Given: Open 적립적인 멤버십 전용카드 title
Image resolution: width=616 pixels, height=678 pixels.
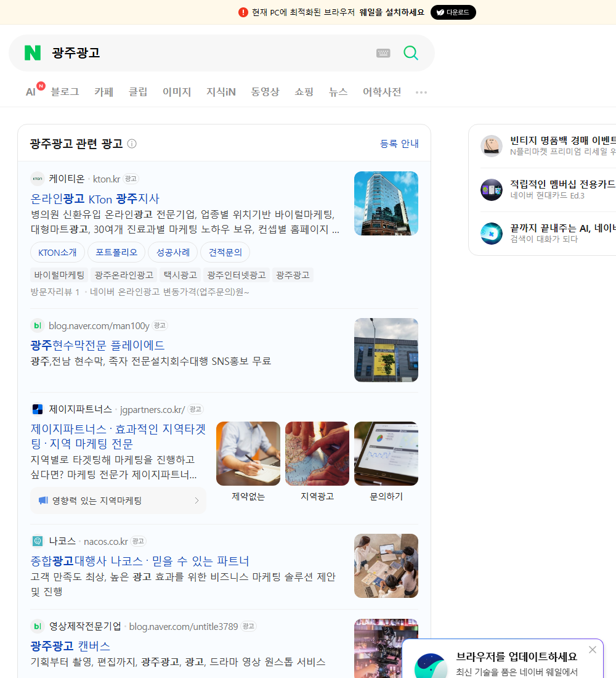Looking at the screenshot, I should tap(563, 184).
